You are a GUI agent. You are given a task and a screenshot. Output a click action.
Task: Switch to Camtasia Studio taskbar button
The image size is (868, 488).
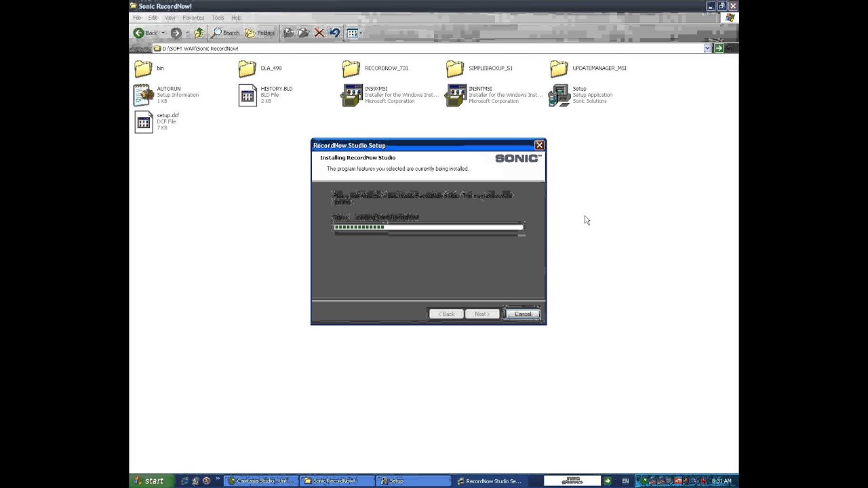(x=260, y=481)
